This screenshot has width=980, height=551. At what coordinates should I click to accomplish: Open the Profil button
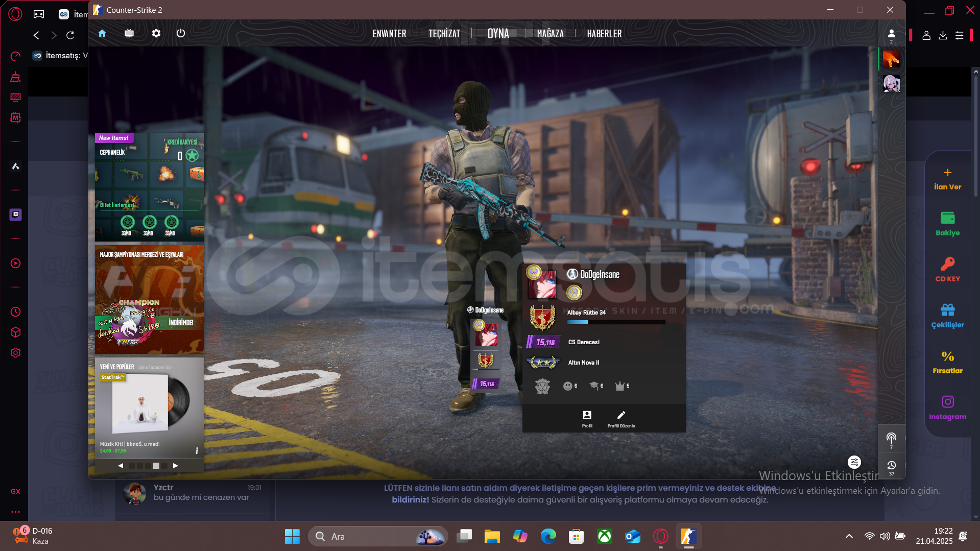pos(587,419)
